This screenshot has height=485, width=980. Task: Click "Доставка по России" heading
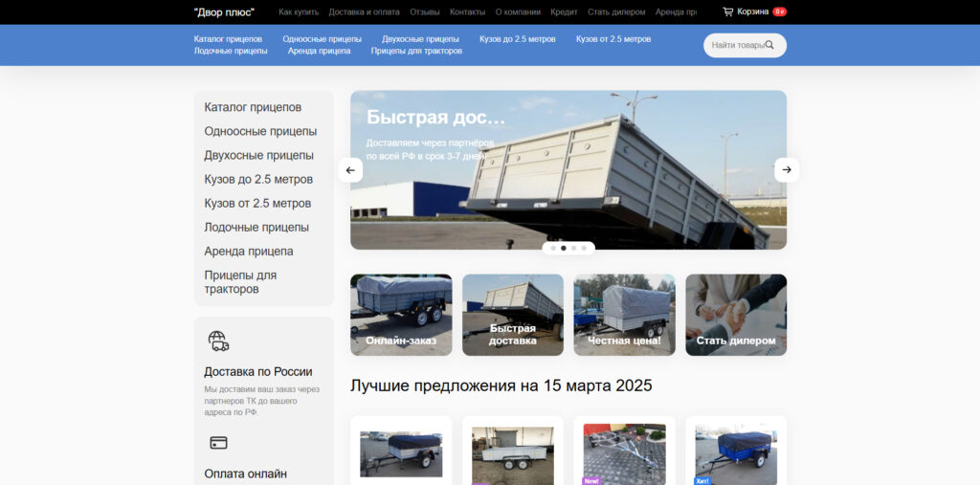(x=258, y=372)
